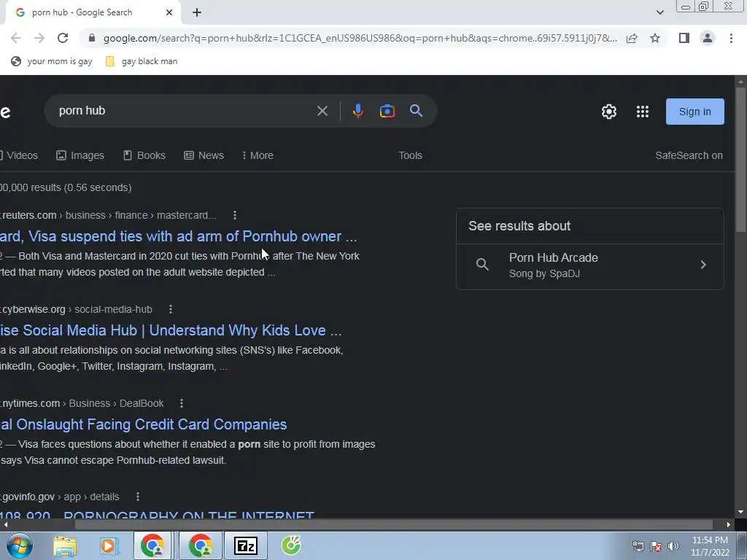Image resolution: width=747 pixels, height=560 pixels.
Task: Click the green app icon on taskbar
Action: [291, 545]
